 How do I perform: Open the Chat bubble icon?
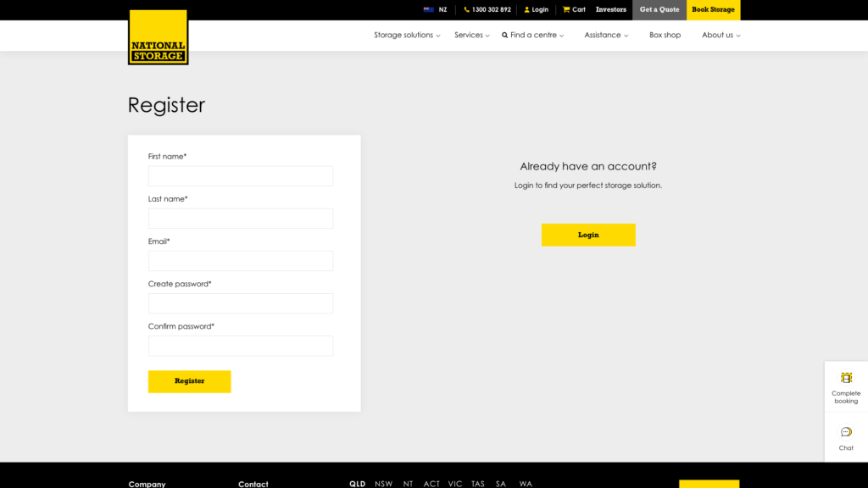pos(846,432)
